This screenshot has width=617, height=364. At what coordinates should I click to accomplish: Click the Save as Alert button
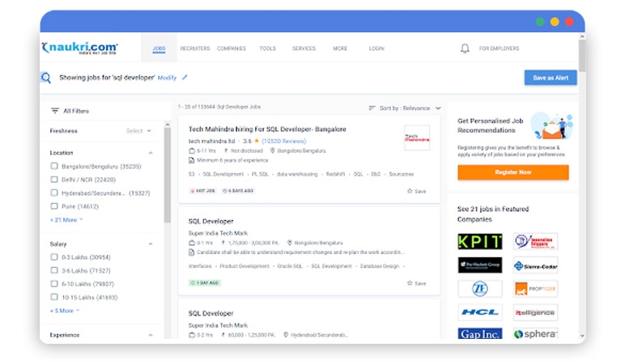551,78
